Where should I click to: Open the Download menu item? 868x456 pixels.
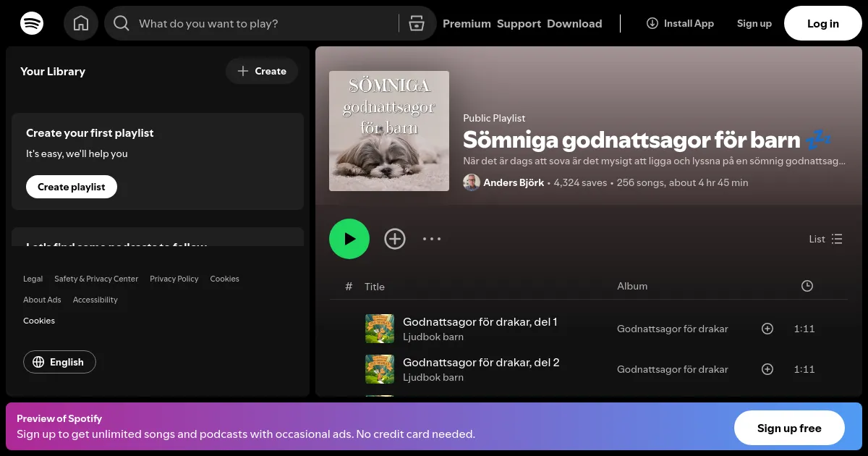click(574, 23)
